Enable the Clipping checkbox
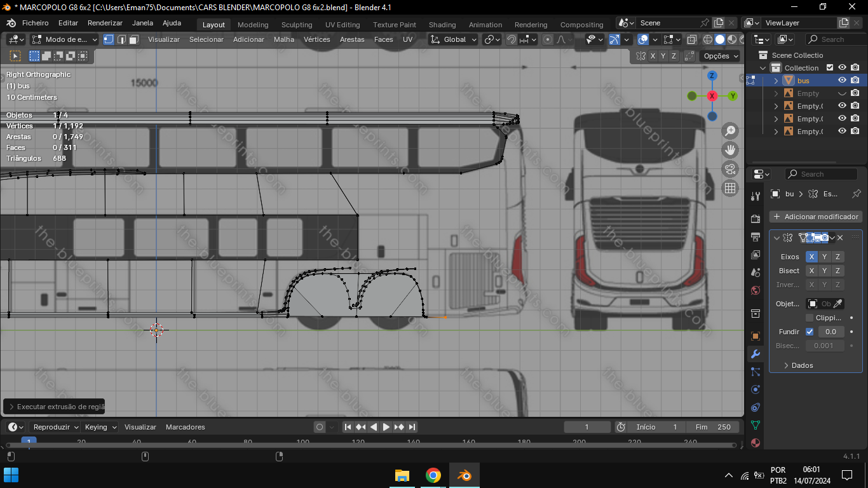The image size is (868, 488). pos(810,318)
